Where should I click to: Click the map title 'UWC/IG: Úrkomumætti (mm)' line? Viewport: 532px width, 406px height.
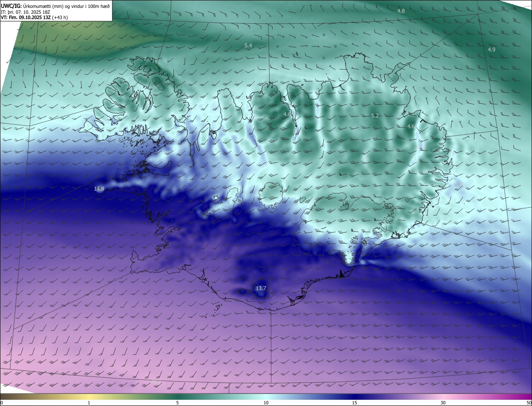(x=55, y=7)
